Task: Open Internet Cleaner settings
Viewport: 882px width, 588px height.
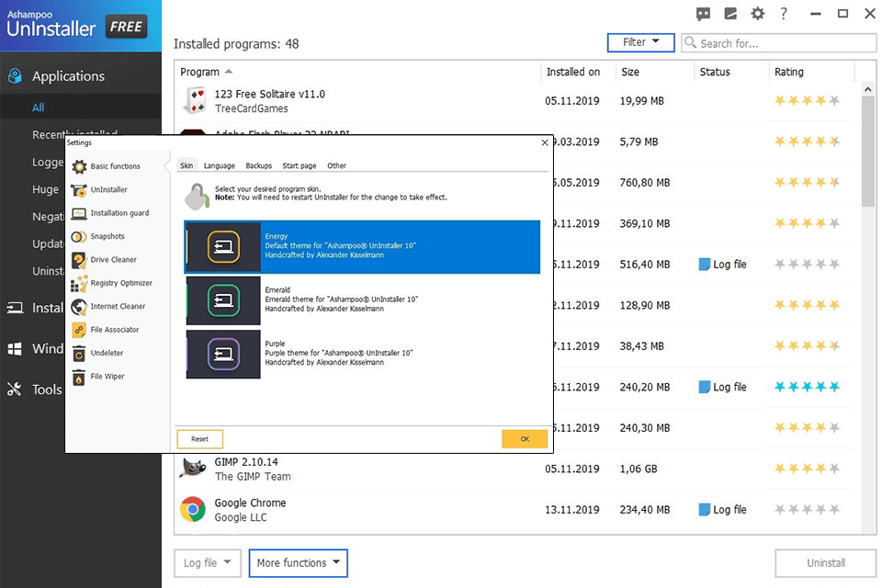Action: click(117, 306)
